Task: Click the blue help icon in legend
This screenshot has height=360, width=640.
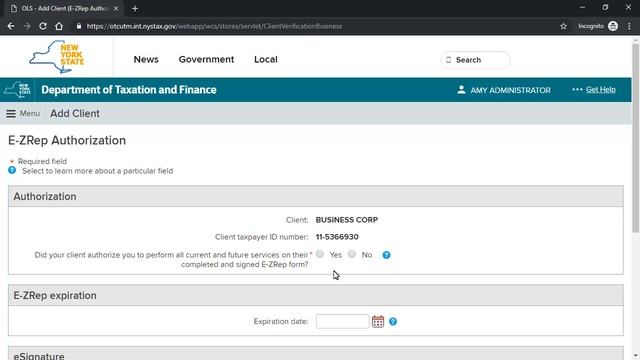Action: point(12,170)
